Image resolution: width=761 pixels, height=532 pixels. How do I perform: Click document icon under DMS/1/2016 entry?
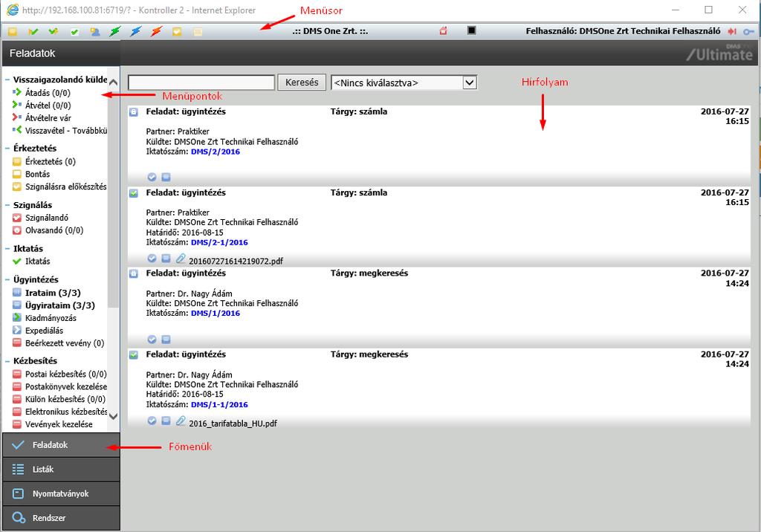[x=166, y=340]
